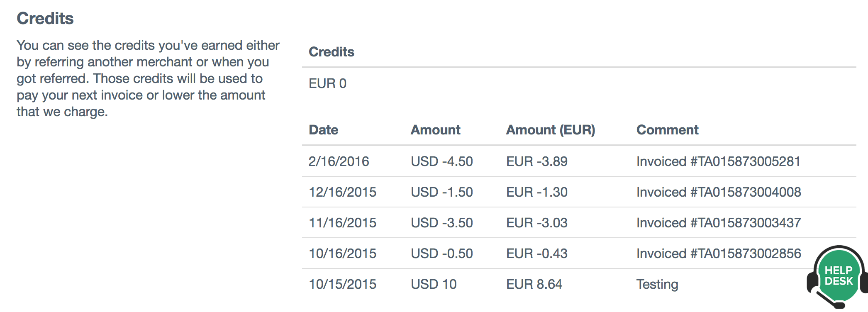Click the Comment column header
Screen dimensions: 868x312
pos(667,130)
